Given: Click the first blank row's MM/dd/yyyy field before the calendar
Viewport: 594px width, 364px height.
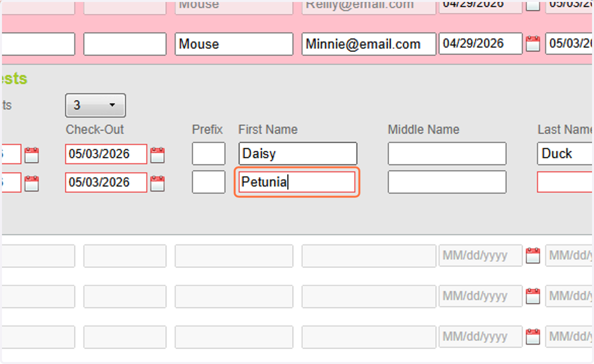Looking at the screenshot, I should 480,256.
